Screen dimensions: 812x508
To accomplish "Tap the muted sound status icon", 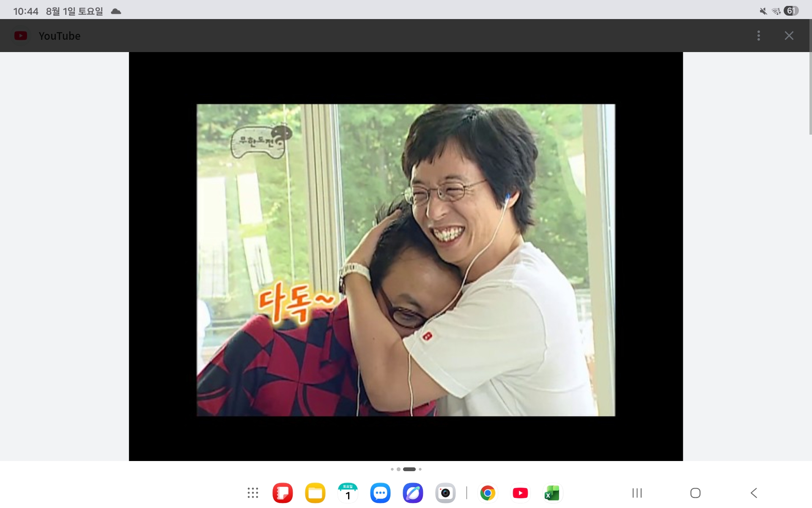I will click(x=763, y=11).
